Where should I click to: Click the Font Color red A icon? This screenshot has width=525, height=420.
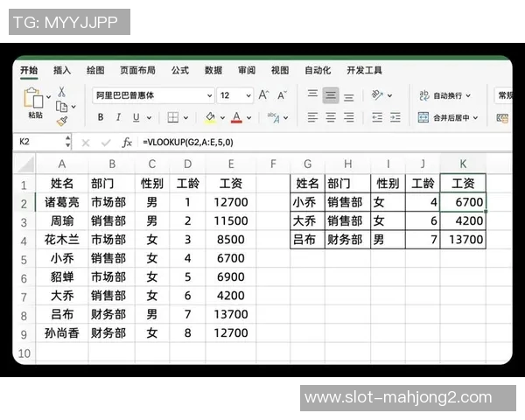[237, 117]
